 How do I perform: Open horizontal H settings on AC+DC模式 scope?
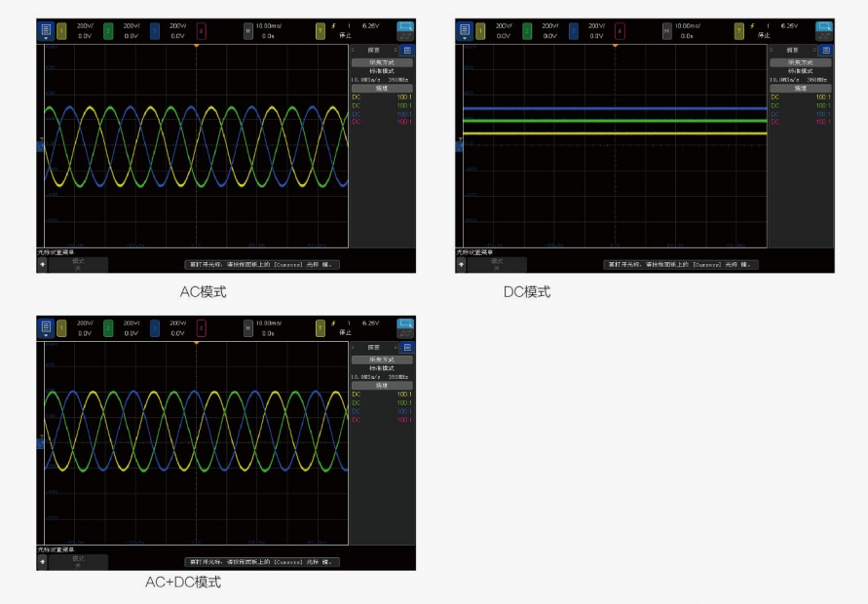coord(248,328)
